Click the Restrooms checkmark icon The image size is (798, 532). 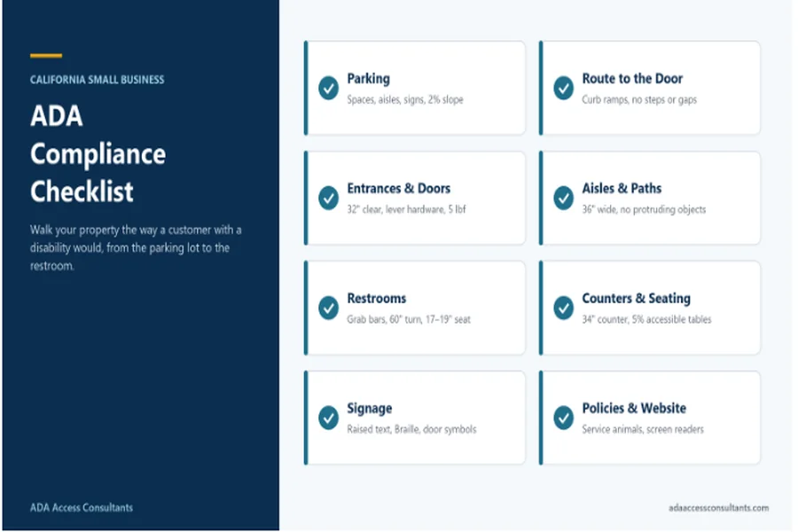(x=329, y=308)
